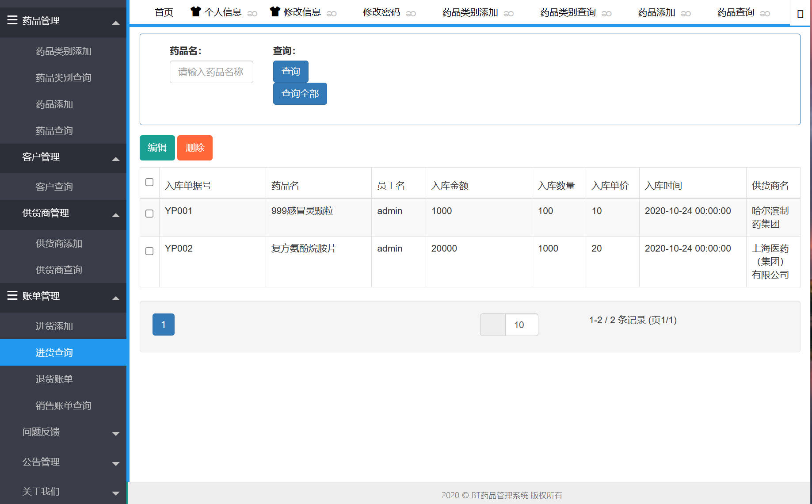This screenshot has width=812, height=504.
Task: Click the shirt icon beside 修改信息
Action: coord(274,12)
